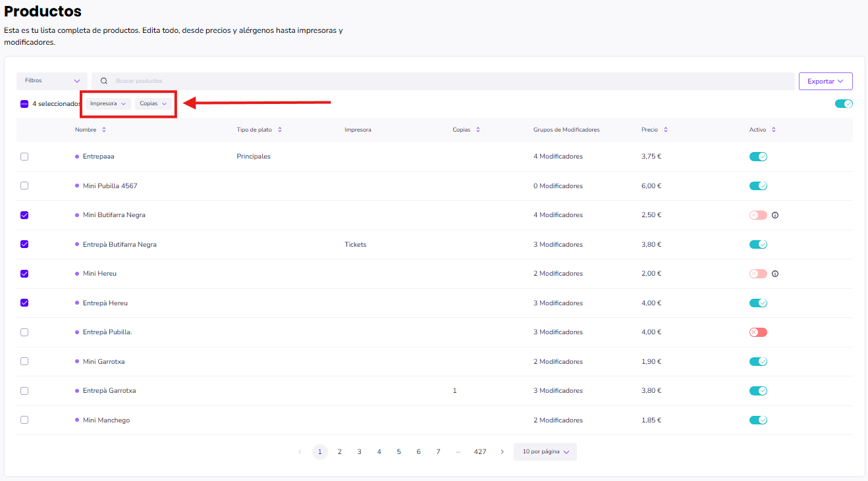The image size is (868, 481).
Task: Deselect all with header selection checkbox
Action: coord(24,104)
